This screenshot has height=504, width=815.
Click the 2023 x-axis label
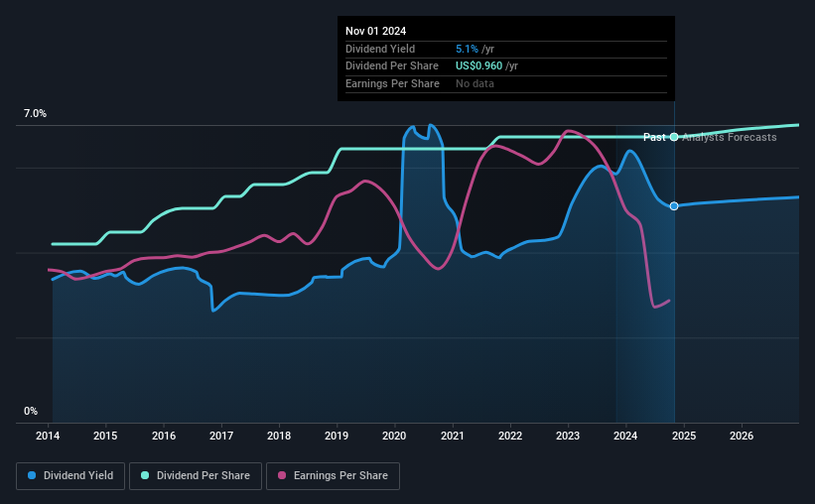[x=568, y=436]
